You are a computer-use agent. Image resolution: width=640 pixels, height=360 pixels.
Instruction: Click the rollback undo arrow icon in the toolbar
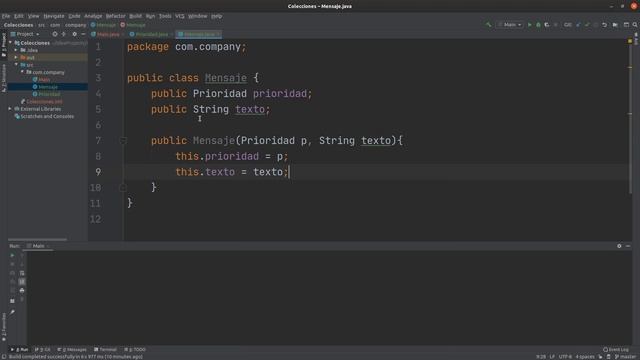(604, 25)
